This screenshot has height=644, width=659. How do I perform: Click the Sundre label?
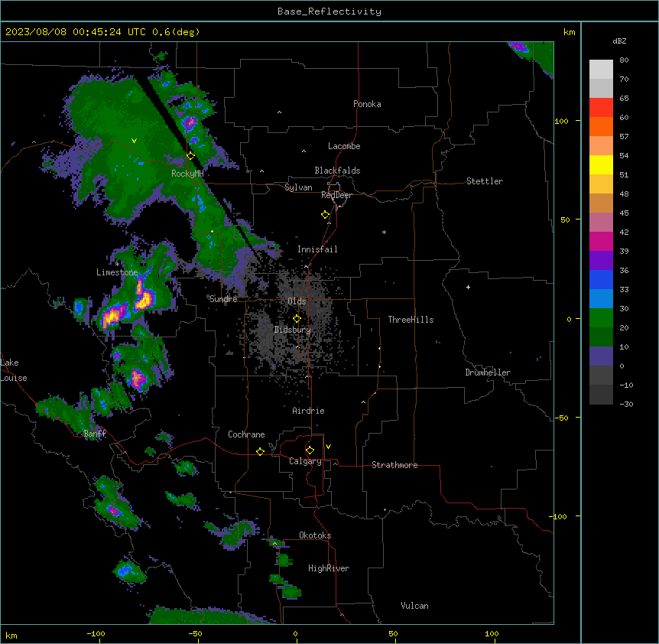223,299
